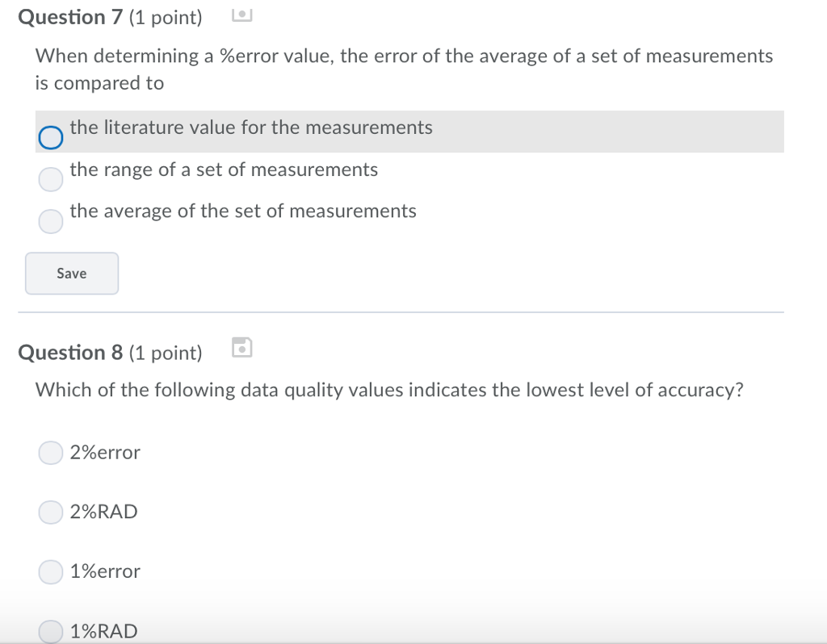Screen dimensions: 827x644
Task: Choose the '1%RAD' option
Action: click(50, 630)
